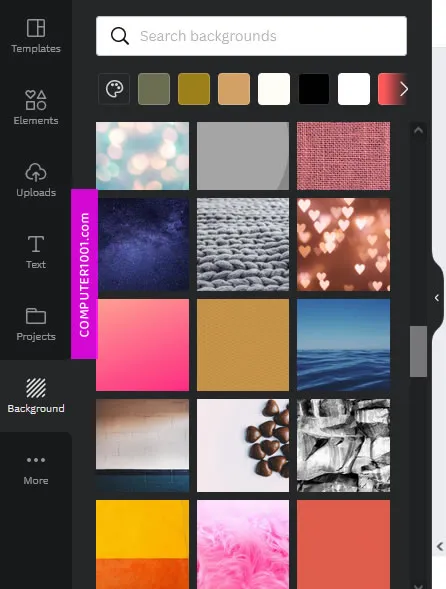This screenshot has width=446, height=589.
Task: Open the Projects sidebar tab
Action: [x=36, y=324]
